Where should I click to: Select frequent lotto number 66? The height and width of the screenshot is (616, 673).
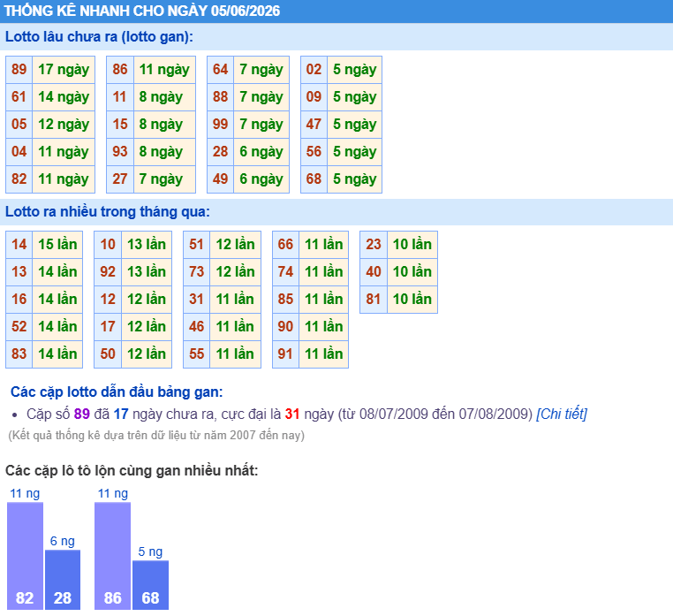[x=285, y=245]
